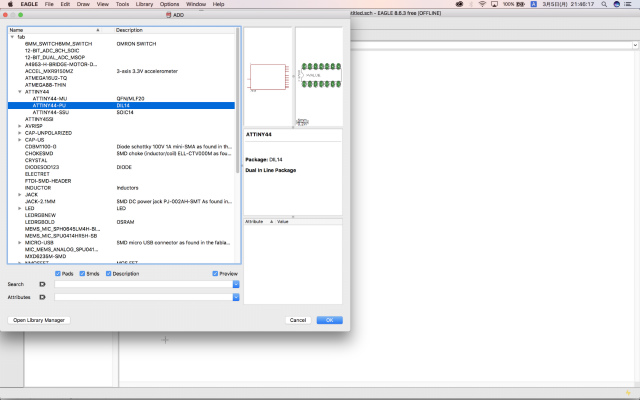Open the dropdown arrow in schematic window
Image resolution: width=640 pixels, height=400 pixels.
[636, 45]
